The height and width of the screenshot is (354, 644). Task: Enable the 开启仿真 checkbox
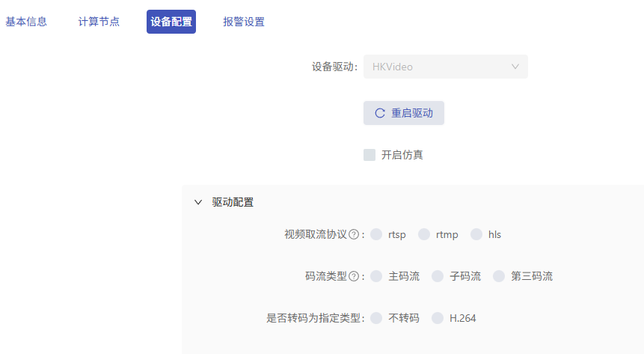point(369,155)
